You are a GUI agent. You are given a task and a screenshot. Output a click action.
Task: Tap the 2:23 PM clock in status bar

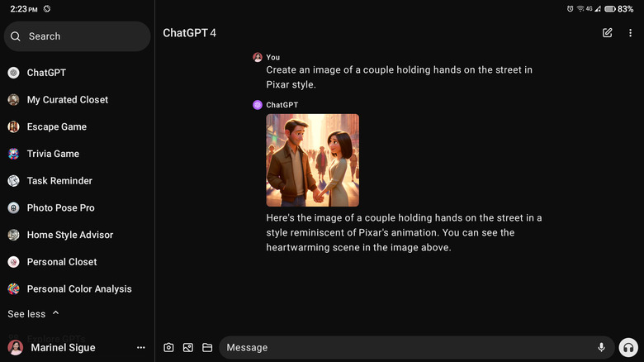coord(24,8)
